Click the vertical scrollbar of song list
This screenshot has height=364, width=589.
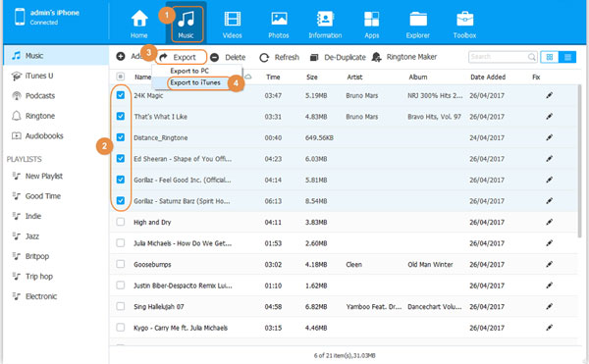point(579,161)
